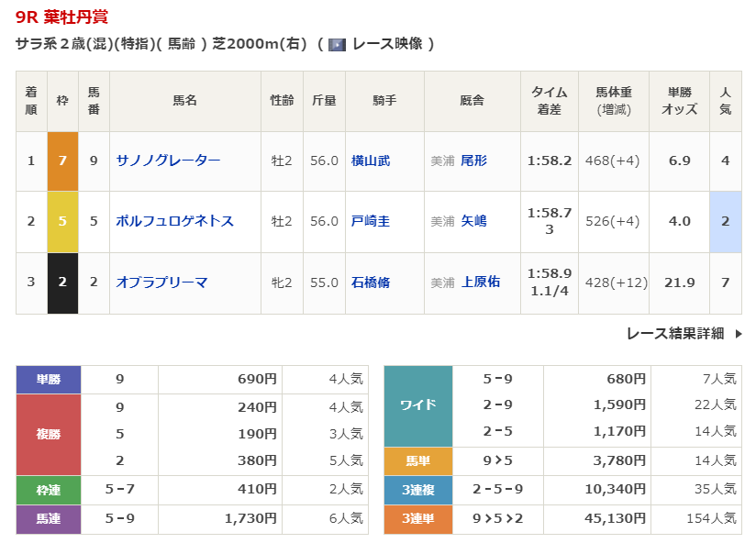Click the race video camera icon
Image resolution: width=756 pixels, height=543 pixels.
click(x=337, y=44)
